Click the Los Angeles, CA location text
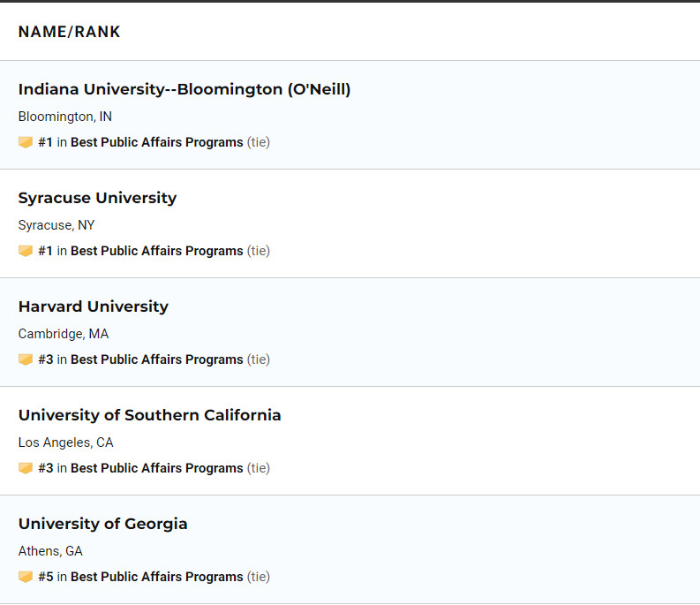700x605 pixels. (x=65, y=442)
